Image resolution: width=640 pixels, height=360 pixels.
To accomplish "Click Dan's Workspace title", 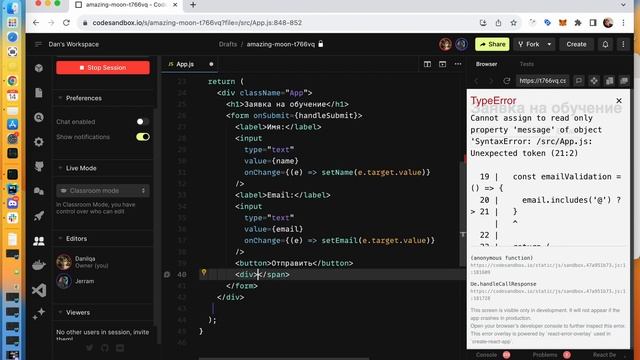I will (x=73, y=44).
